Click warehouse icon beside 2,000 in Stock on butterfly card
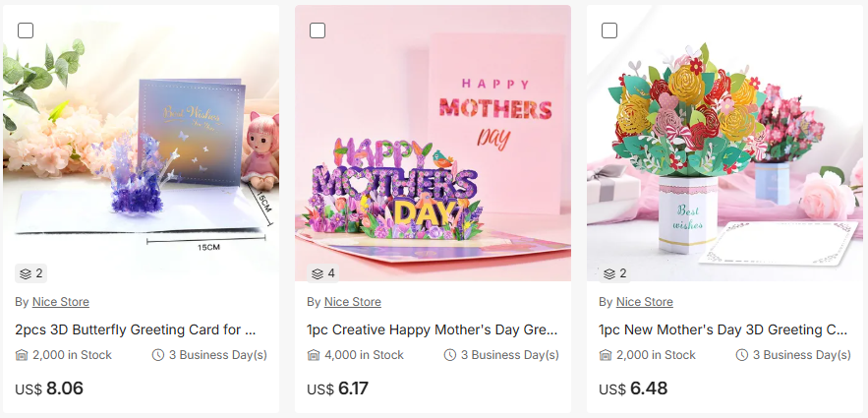 [22, 355]
